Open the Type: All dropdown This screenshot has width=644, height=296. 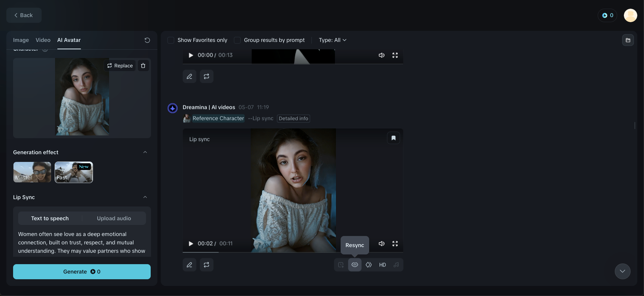pyautogui.click(x=333, y=40)
